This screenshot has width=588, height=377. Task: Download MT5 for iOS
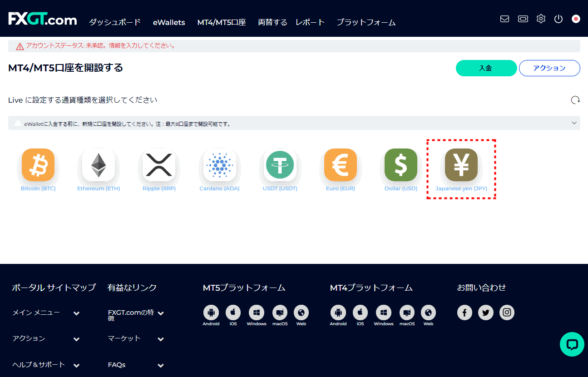pos(233,312)
